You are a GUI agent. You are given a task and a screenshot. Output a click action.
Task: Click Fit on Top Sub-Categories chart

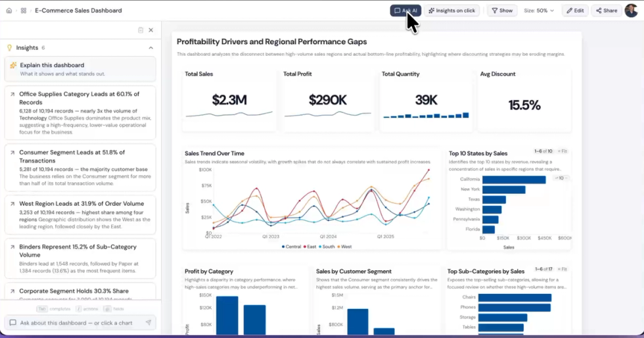(x=563, y=270)
